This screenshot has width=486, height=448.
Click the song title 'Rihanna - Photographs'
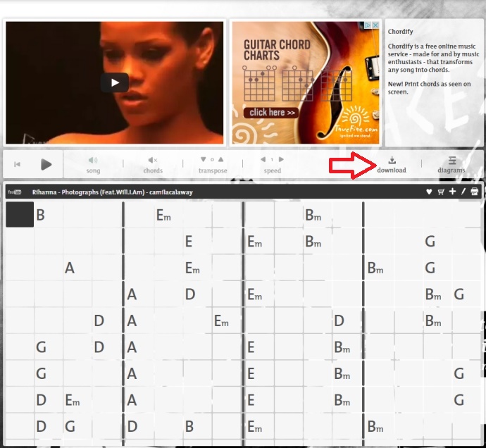click(113, 192)
